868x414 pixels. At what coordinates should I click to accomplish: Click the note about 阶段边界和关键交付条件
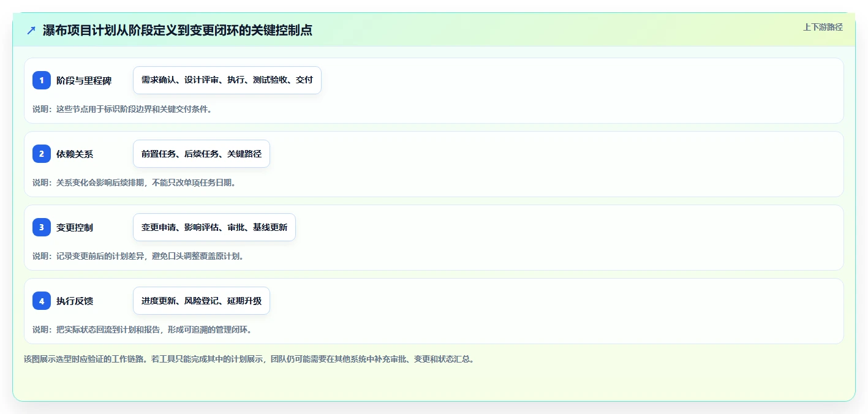point(122,109)
